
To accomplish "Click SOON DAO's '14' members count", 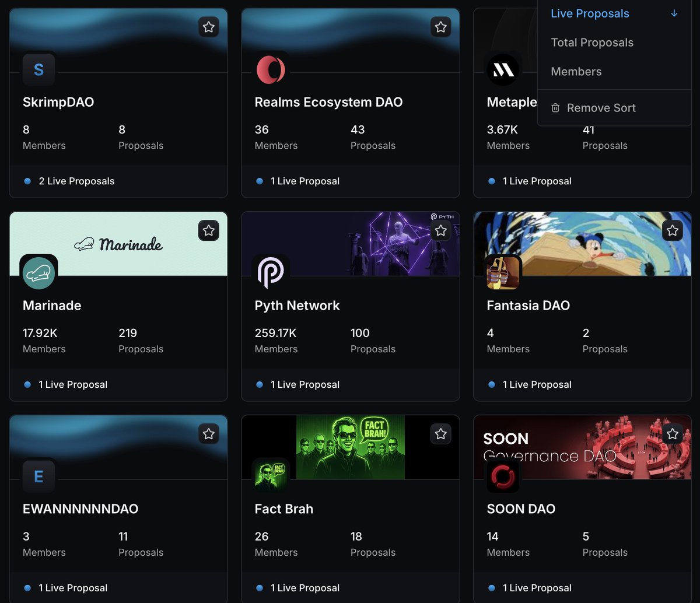I will pos(493,537).
